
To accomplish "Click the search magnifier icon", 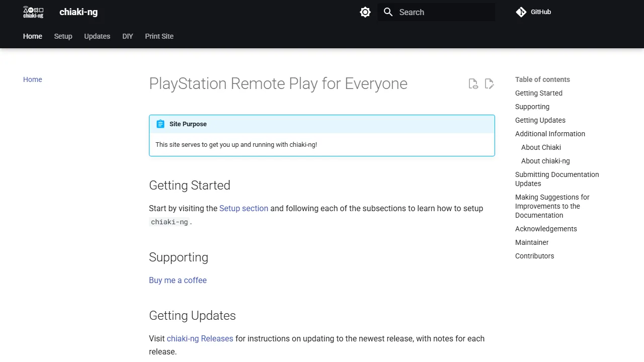I will click(388, 12).
